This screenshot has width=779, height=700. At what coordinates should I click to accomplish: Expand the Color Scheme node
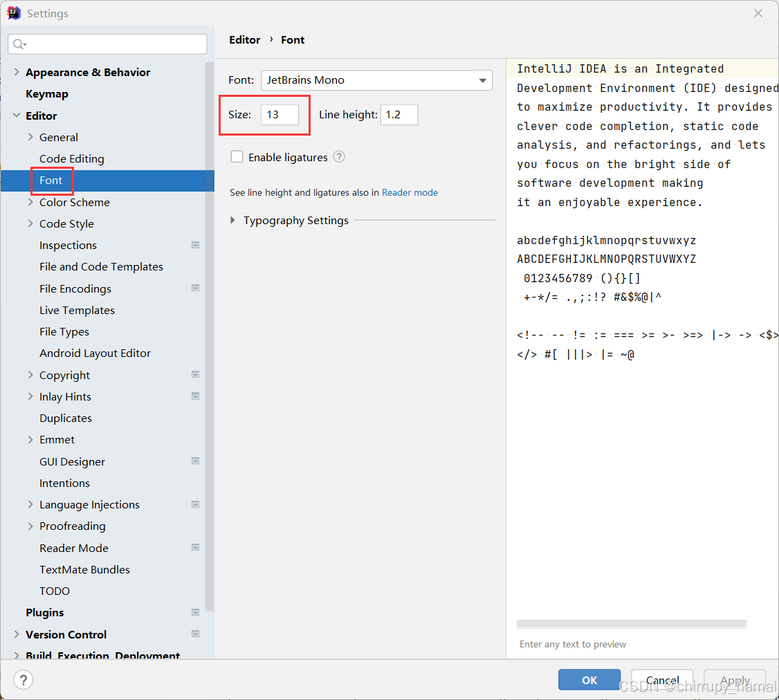pyautogui.click(x=30, y=202)
